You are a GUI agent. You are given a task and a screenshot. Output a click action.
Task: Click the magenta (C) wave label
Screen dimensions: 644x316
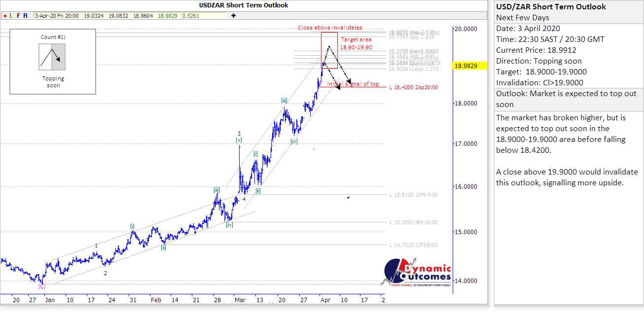[42, 286]
